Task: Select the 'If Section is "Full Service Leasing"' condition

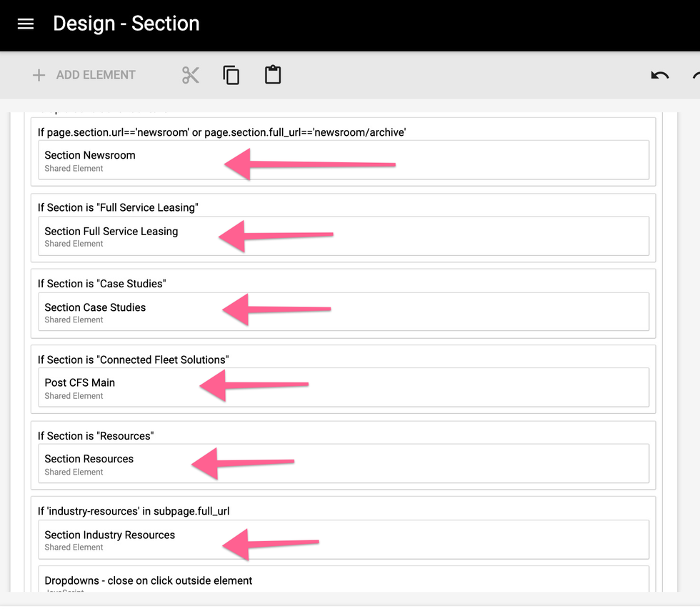Action: click(x=118, y=207)
